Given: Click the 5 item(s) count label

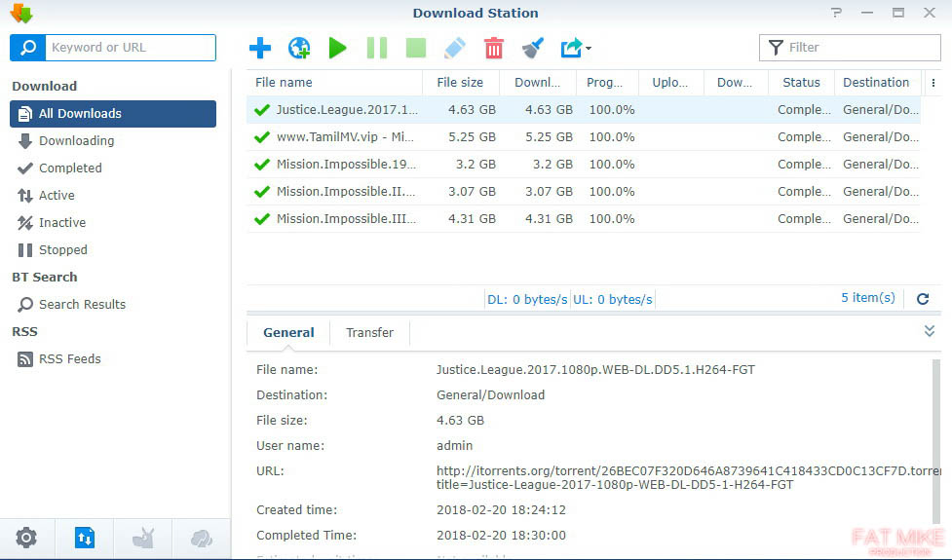Looking at the screenshot, I should click(x=867, y=298).
